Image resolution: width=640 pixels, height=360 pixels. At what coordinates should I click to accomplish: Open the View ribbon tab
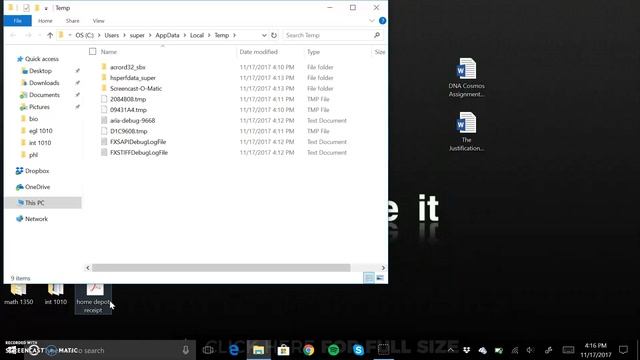(98, 21)
